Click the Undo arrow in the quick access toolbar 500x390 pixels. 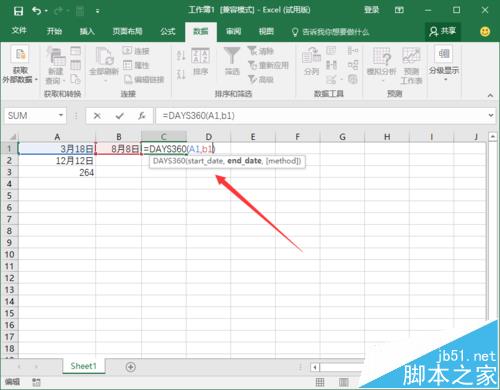pos(36,11)
